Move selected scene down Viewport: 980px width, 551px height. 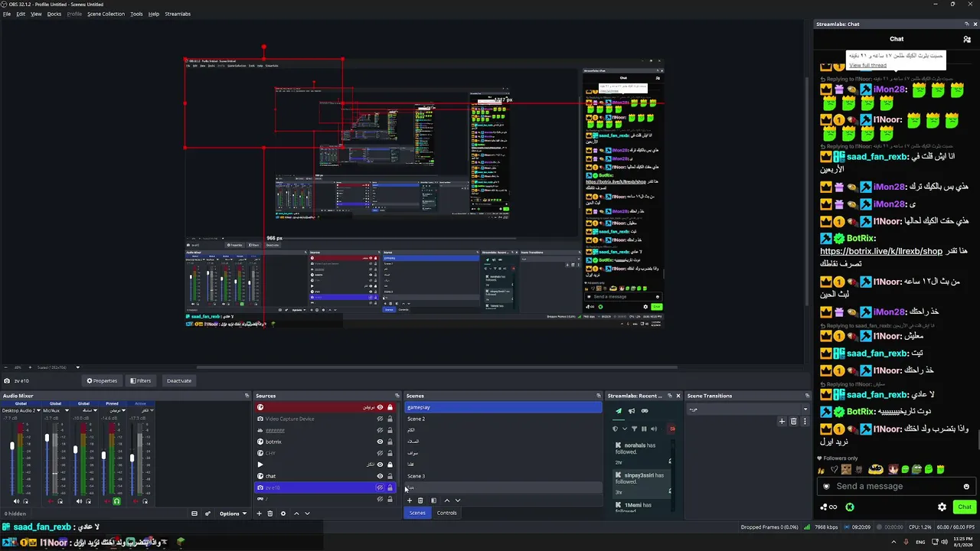pyautogui.click(x=458, y=500)
